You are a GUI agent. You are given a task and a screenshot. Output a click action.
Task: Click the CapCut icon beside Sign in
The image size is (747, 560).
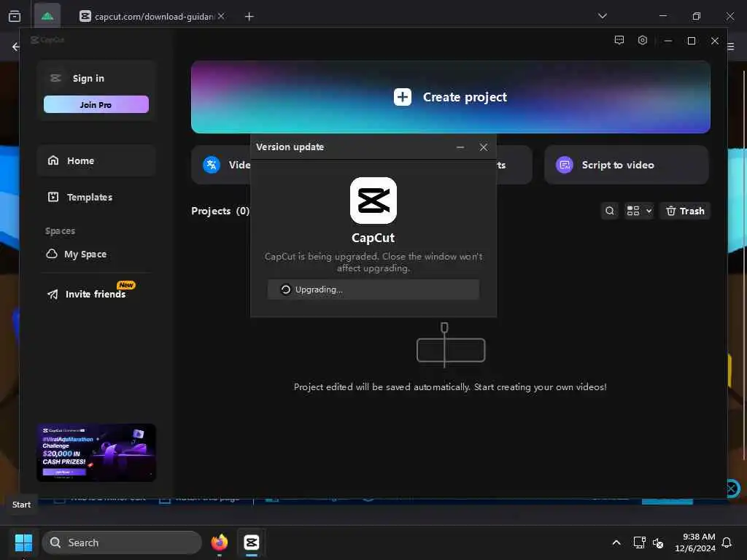coord(55,78)
